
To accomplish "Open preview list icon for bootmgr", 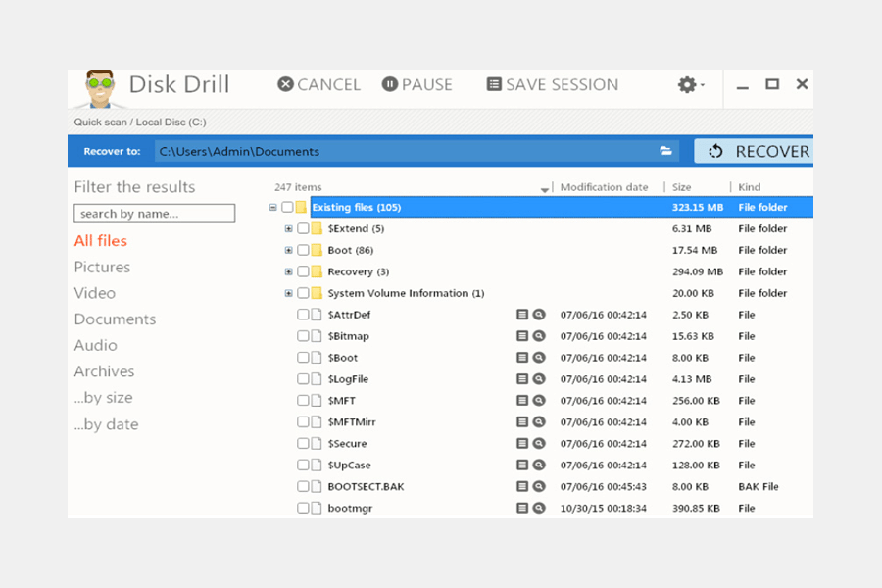I will coord(522,508).
